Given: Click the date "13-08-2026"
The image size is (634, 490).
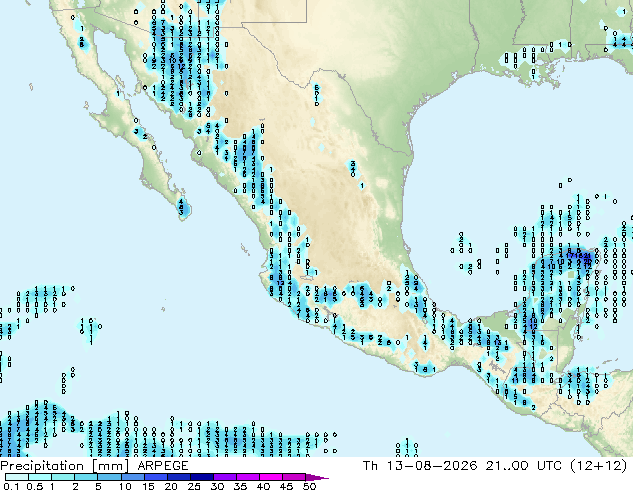Looking at the screenshot, I should click(432, 466).
